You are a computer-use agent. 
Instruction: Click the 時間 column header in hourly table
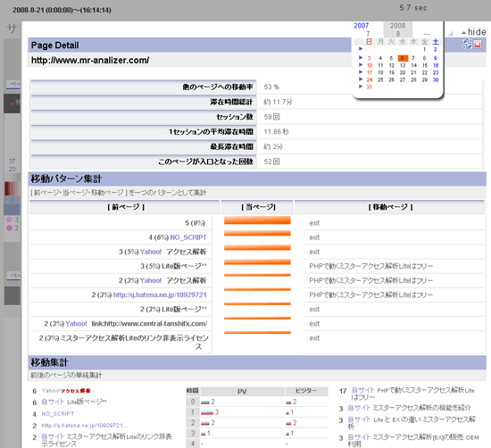193,391
